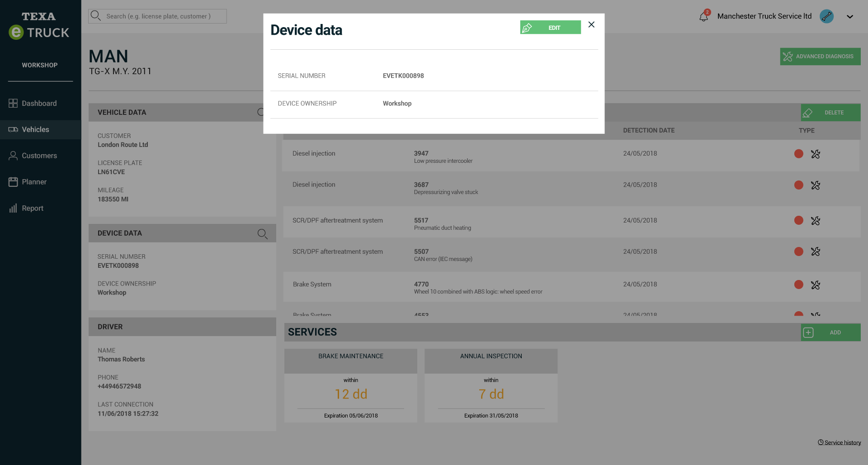The width and height of the screenshot is (868, 465).
Task: Open the Planner section
Action: coord(34,182)
